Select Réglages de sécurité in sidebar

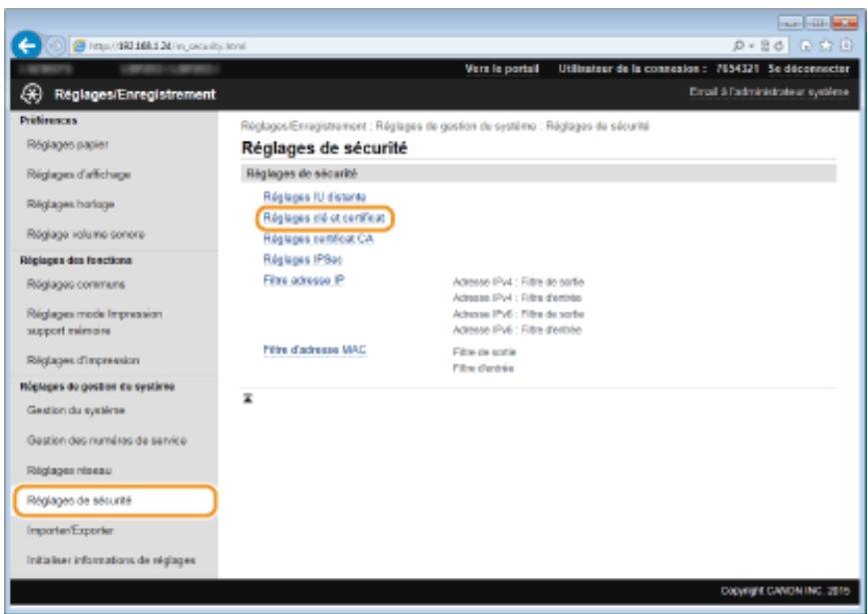(115, 501)
